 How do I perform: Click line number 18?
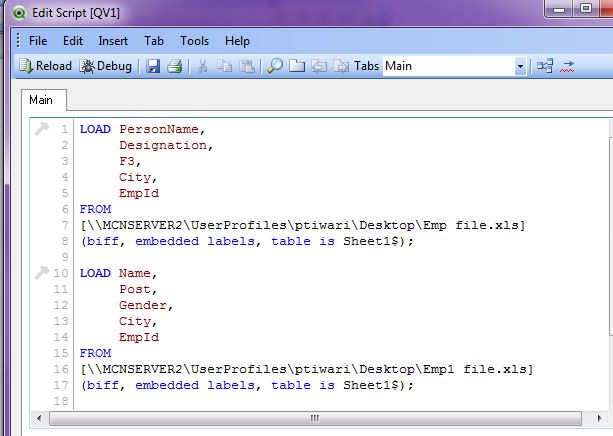pyautogui.click(x=61, y=401)
